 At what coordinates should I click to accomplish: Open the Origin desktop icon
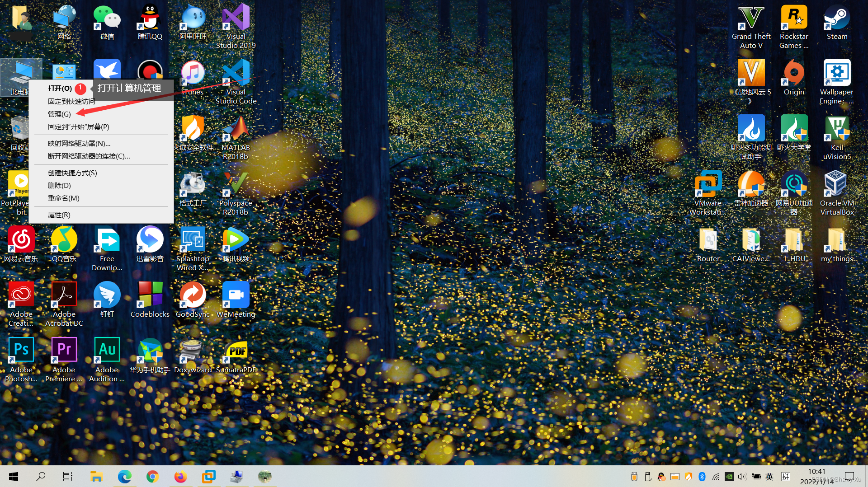point(794,78)
